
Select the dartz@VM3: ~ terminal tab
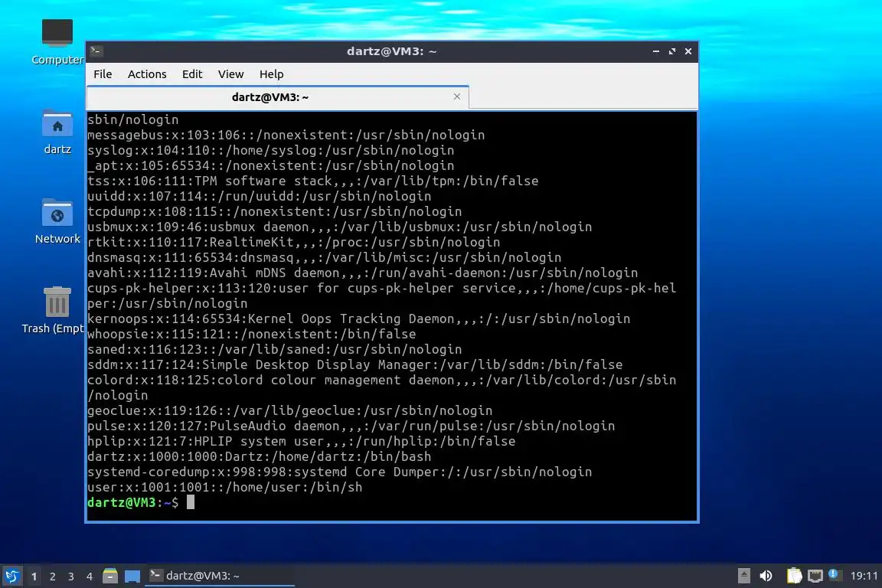(277, 97)
